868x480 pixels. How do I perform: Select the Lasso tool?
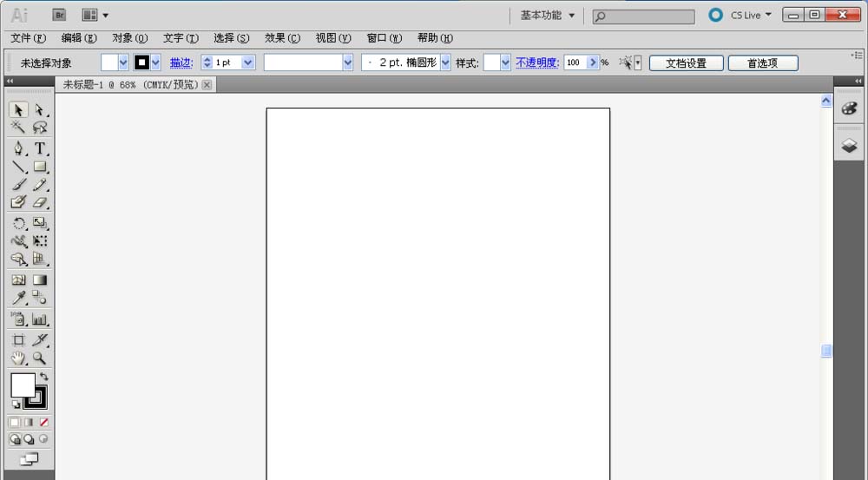pyautogui.click(x=39, y=128)
